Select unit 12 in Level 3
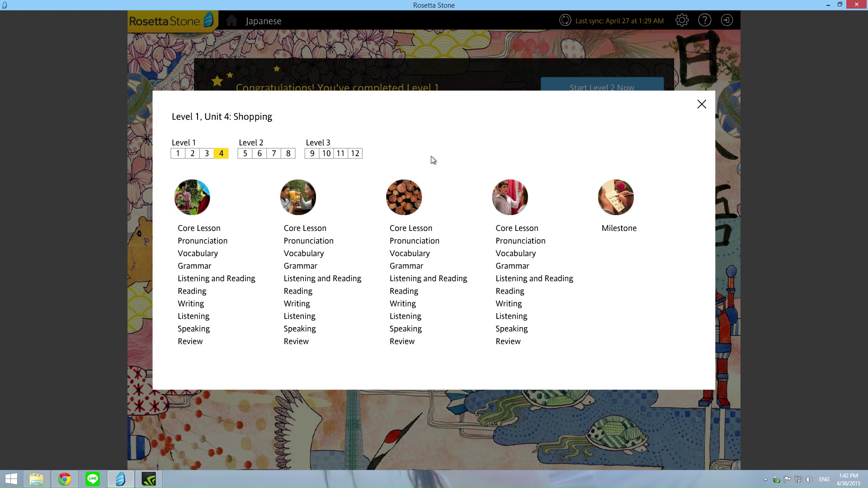The width and height of the screenshot is (868, 488). pyautogui.click(x=355, y=154)
